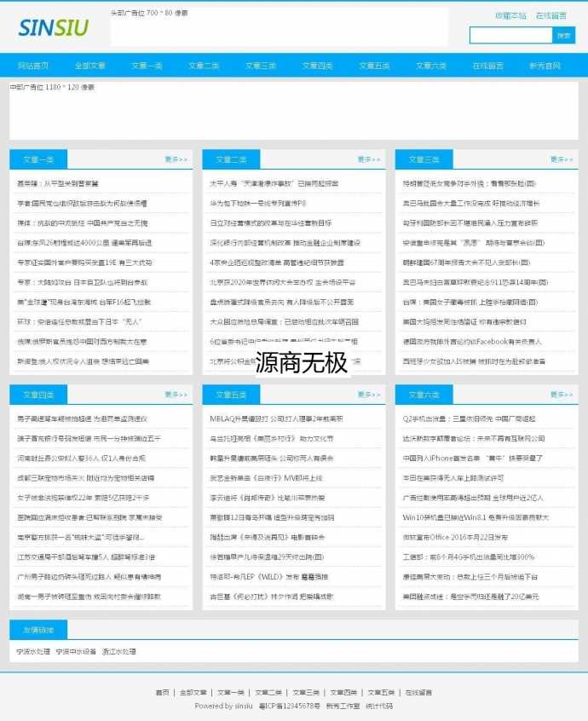Click 文章三类 in the footer links

pyautogui.click(x=306, y=693)
